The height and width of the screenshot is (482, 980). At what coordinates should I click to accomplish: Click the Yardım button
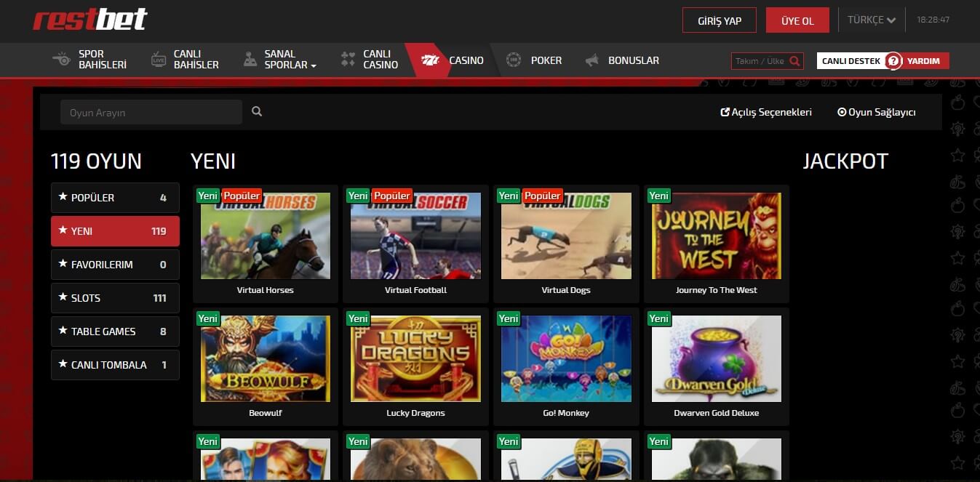pos(923,61)
